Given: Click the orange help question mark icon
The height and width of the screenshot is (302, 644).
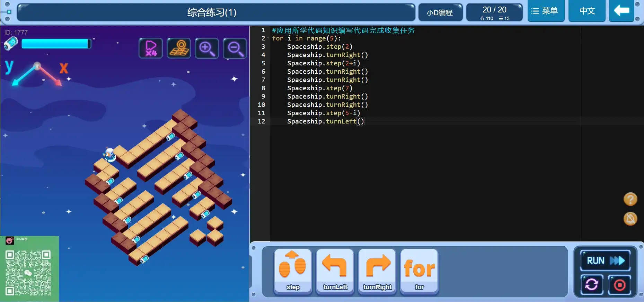Looking at the screenshot, I should (x=630, y=199).
